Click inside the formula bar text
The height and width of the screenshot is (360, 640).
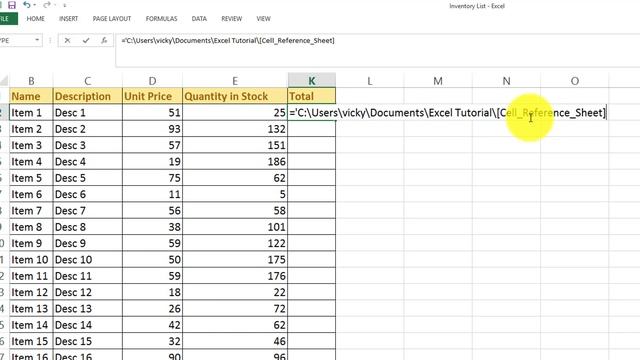coord(228,40)
